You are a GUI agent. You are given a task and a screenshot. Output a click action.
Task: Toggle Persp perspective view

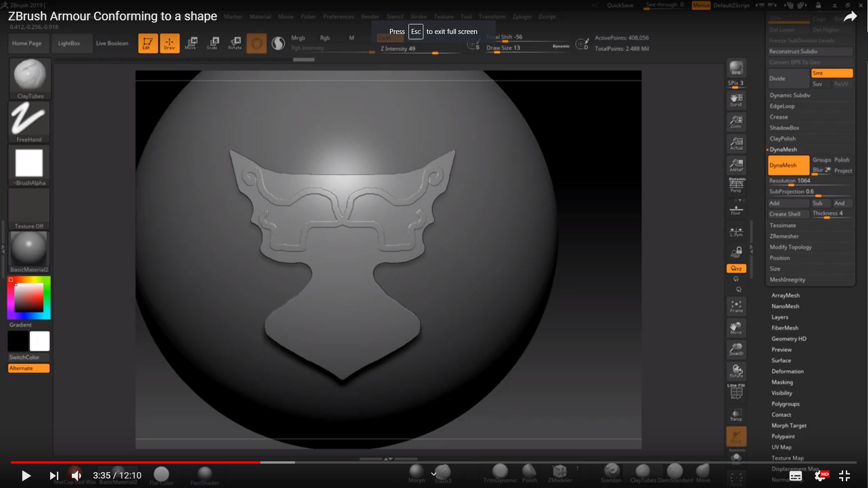[736, 185]
